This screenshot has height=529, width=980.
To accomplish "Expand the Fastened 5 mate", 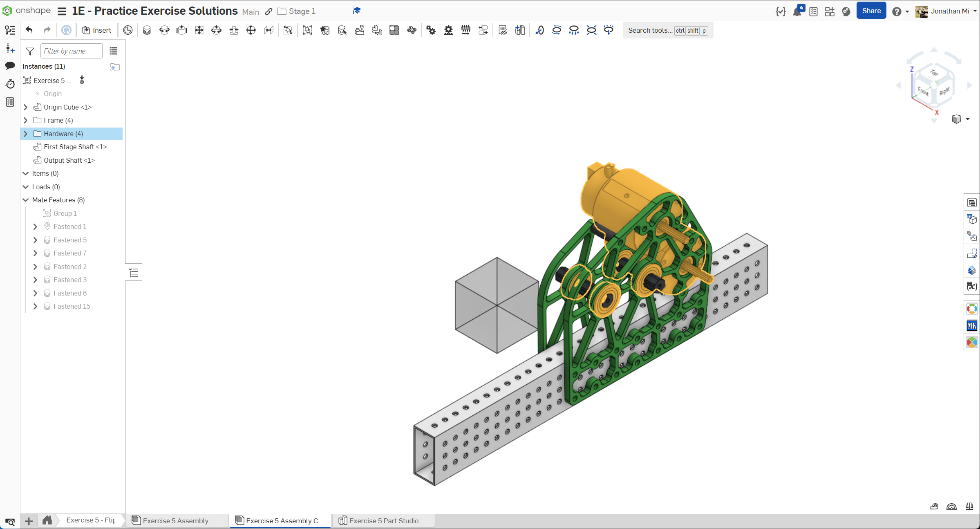I will tap(35, 240).
